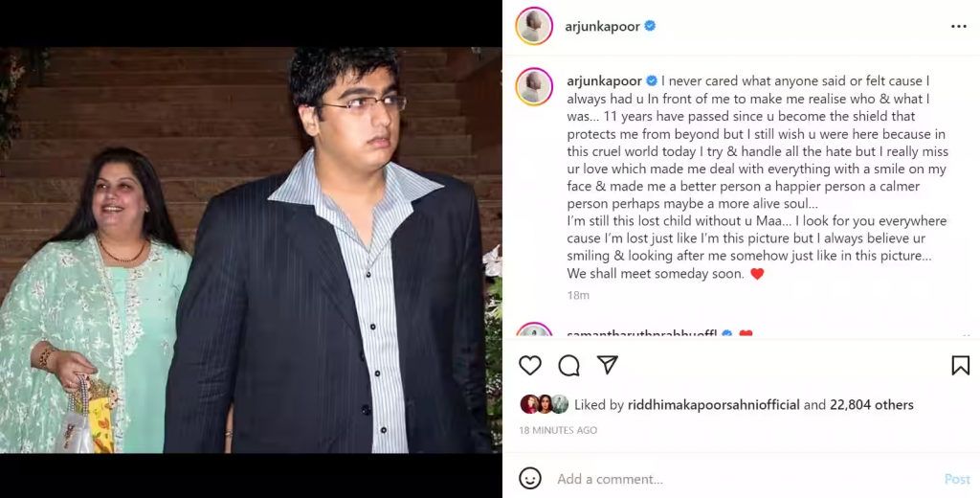
Task: Open arjunkapoor username link in header
Action: 603,27
